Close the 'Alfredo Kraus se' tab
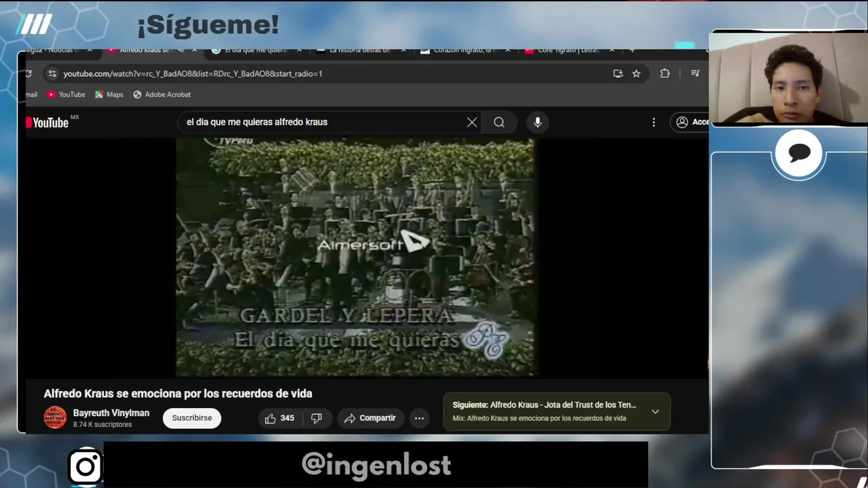Screen dimensions: 868x488 click(195, 50)
